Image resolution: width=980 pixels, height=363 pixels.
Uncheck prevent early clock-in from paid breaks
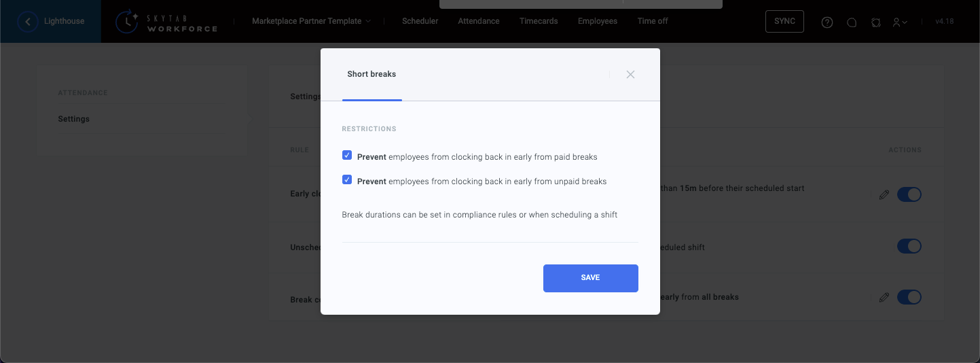pyautogui.click(x=347, y=156)
